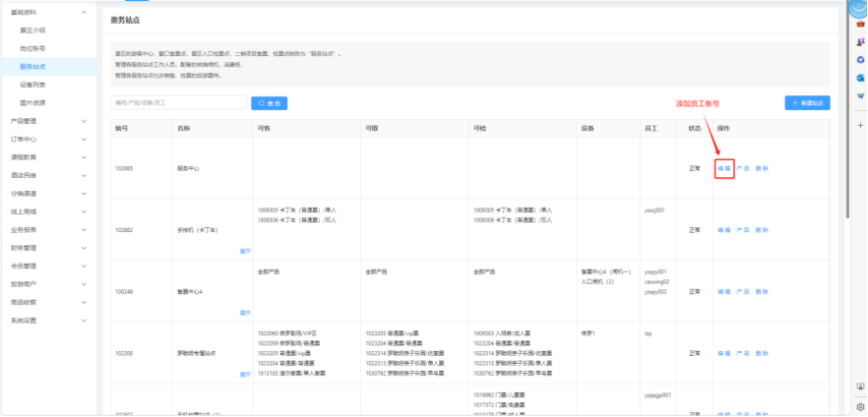
Task: Open the settings gear in the bottom-right corner
Action: 860,406
